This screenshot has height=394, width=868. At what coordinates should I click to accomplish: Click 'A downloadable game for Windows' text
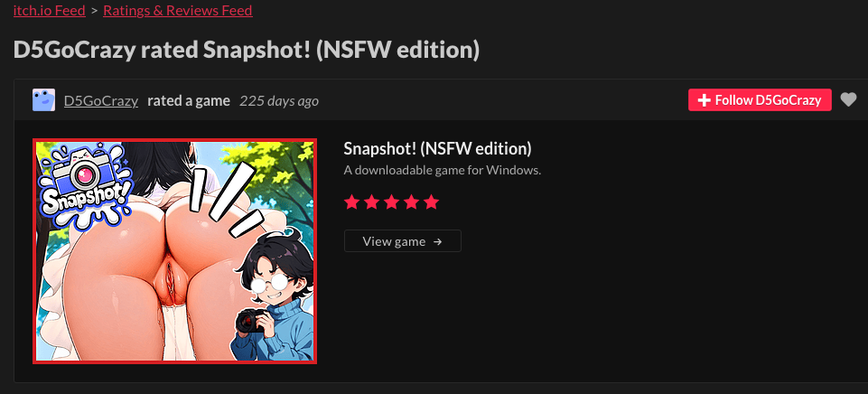(442, 170)
